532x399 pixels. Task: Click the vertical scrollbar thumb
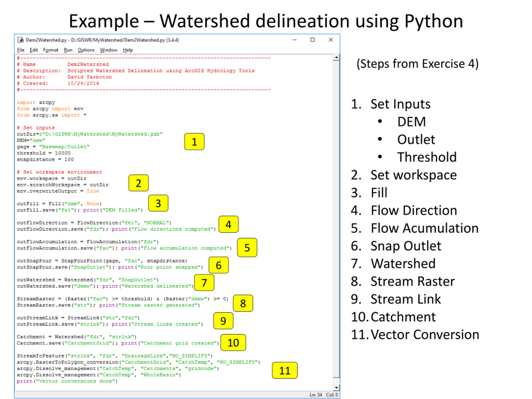click(336, 219)
